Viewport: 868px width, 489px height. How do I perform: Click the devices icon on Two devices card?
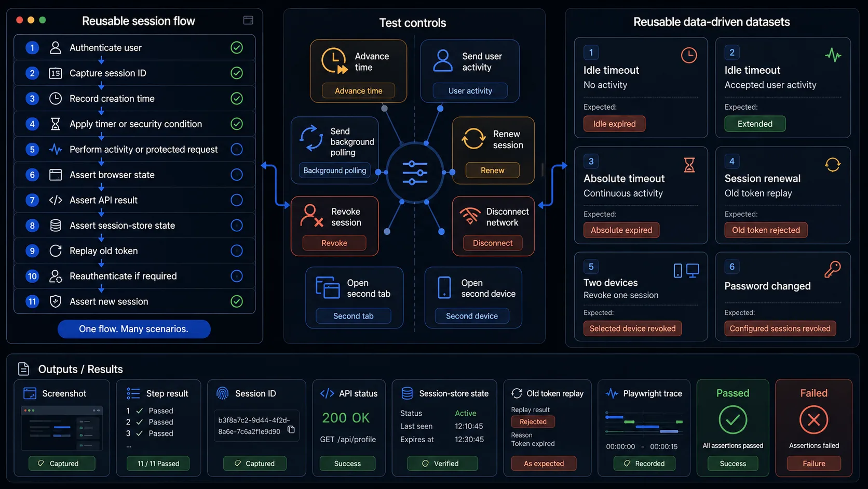pos(686,271)
